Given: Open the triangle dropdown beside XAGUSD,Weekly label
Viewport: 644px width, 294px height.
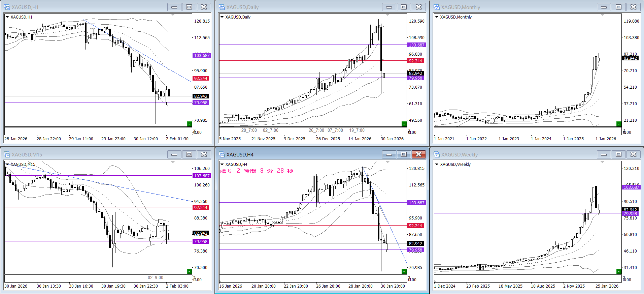Looking at the screenshot, I should 437,164.
